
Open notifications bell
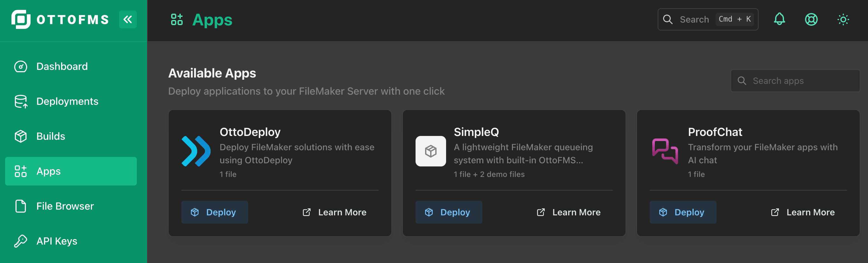tap(779, 19)
